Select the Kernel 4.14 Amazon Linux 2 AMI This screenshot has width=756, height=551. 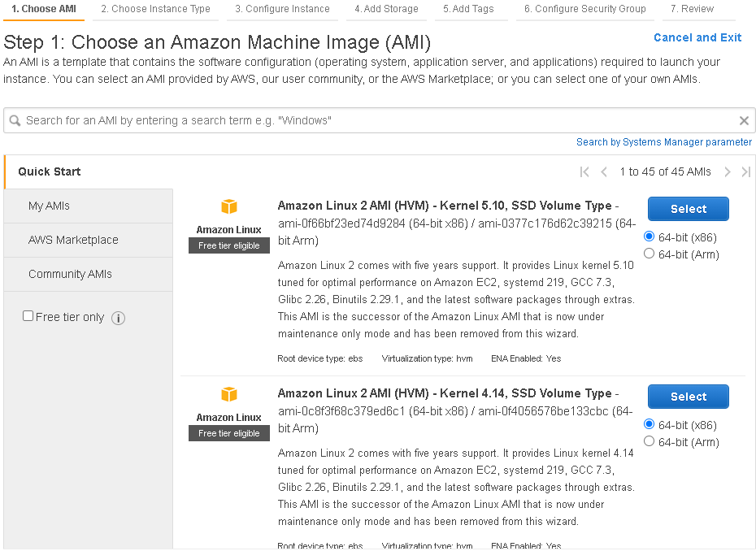click(688, 397)
